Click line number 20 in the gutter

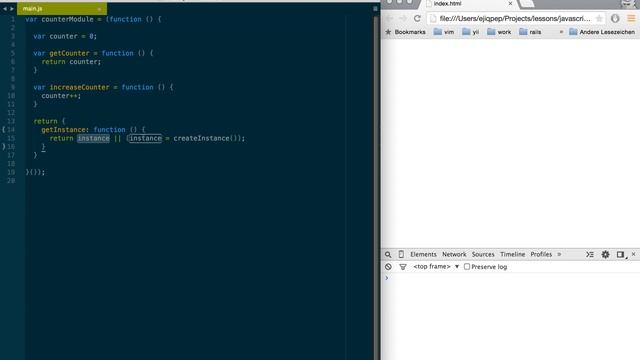pos(11,180)
